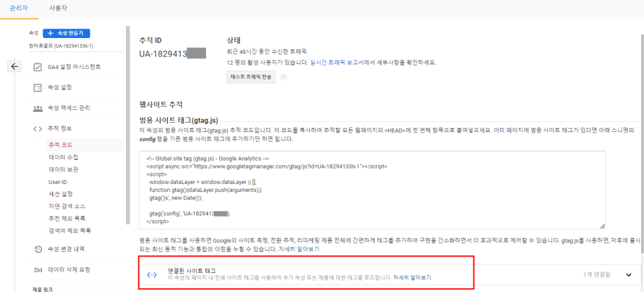Click the 1개 연결됨 status text
Image resolution: width=644 pixels, height=292 pixels.
[597, 275]
